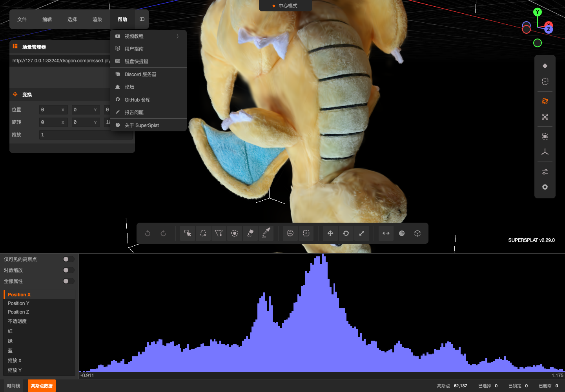The height and width of the screenshot is (392, 565).
Task: Open GitHub 仓库 from the help menu
Action: point(148,100)
